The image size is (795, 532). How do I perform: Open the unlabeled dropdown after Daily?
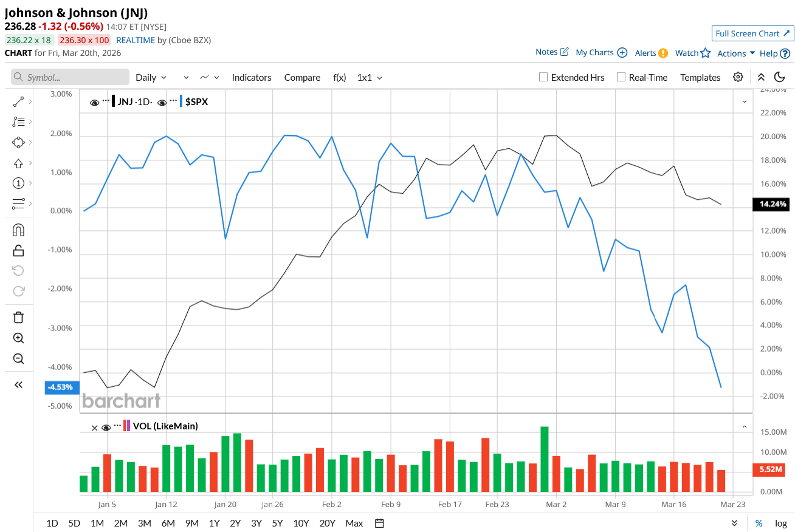(186, 78)
